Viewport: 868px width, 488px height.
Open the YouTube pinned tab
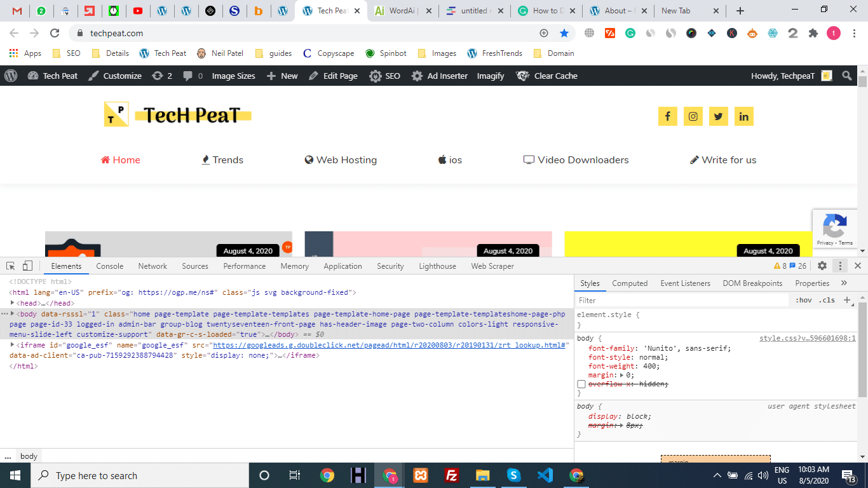point(138,11)
